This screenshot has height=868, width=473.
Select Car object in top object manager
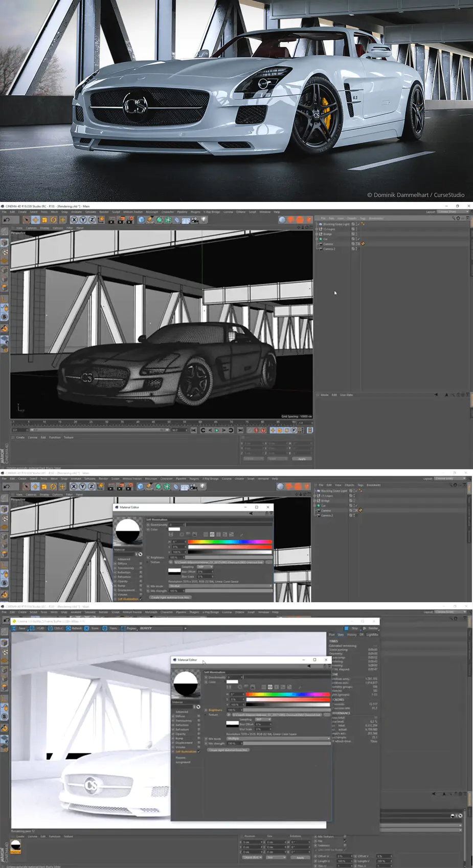(325, 239)
